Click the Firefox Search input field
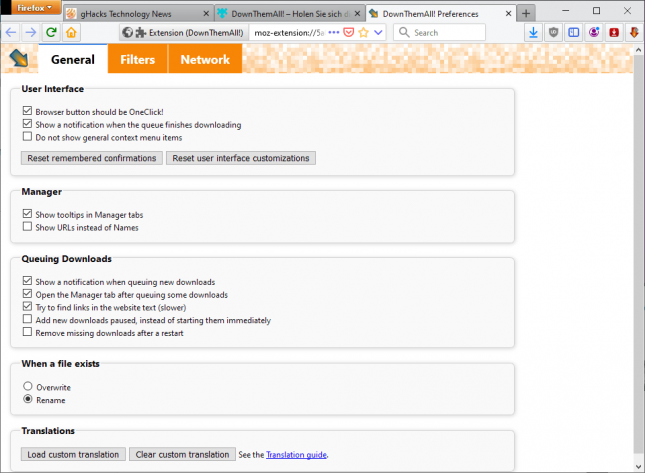The height and width of the screenshot is (473, 645). click(x=439, y=32)
